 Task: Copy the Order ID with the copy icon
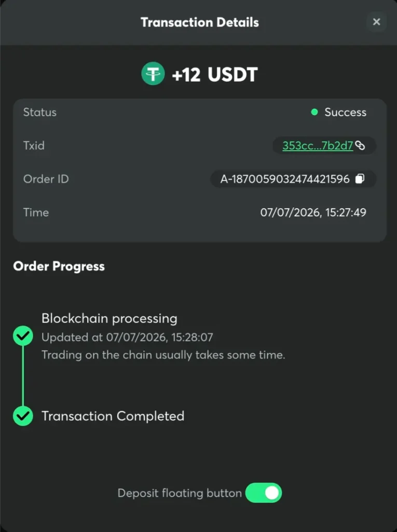(x=360, y=179)
